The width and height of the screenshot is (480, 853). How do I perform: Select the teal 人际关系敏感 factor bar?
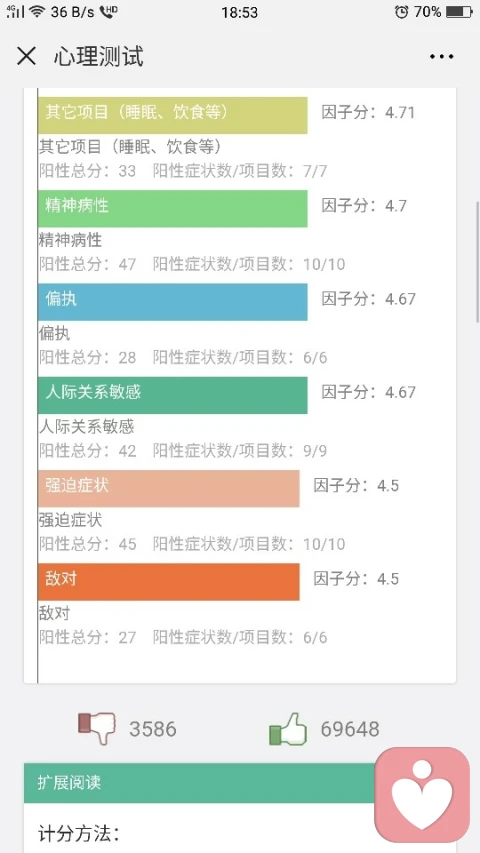tap(173, 395)
